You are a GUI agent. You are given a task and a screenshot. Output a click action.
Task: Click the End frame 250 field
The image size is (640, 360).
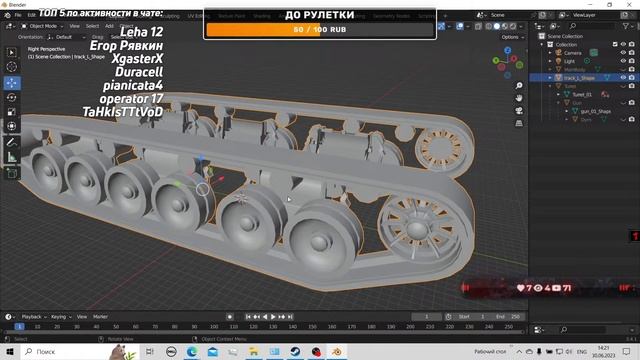(509, 317)
